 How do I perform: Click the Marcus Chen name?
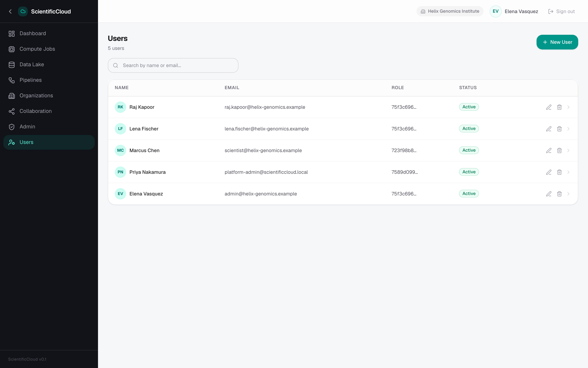144,150
